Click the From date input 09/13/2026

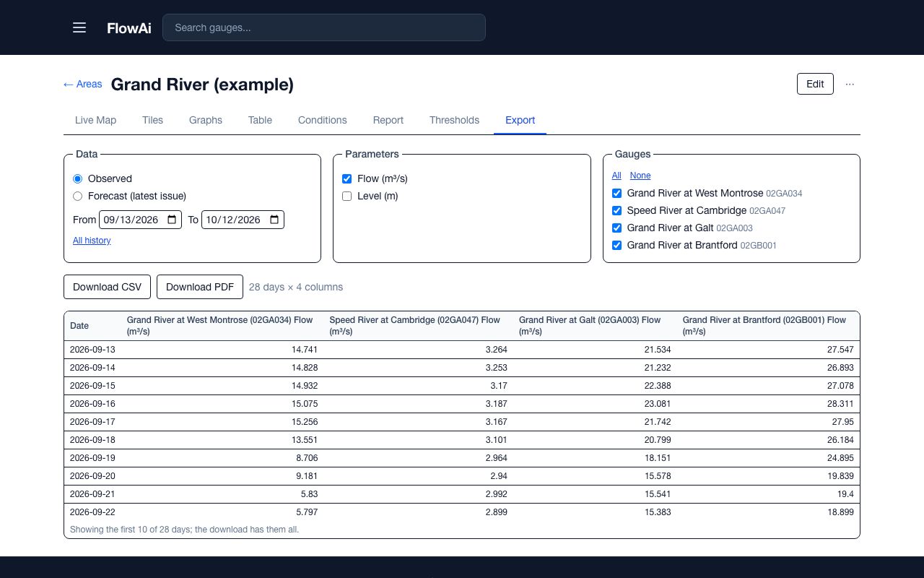point(140,220)
